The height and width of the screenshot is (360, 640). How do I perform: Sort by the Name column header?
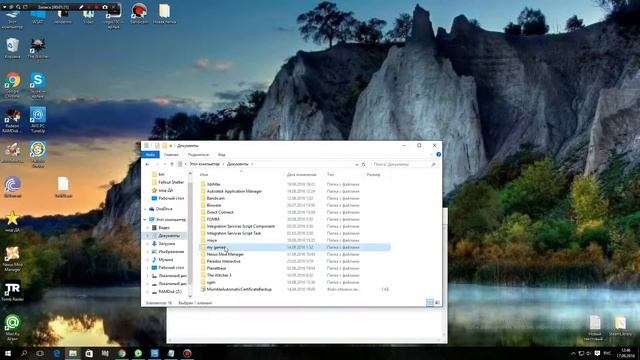tap(241, 175)
